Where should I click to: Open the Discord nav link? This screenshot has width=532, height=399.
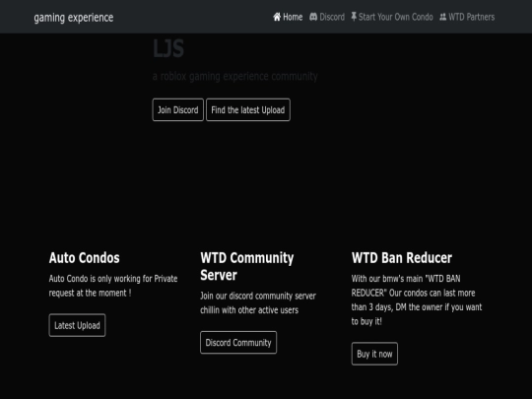point(327,17)
